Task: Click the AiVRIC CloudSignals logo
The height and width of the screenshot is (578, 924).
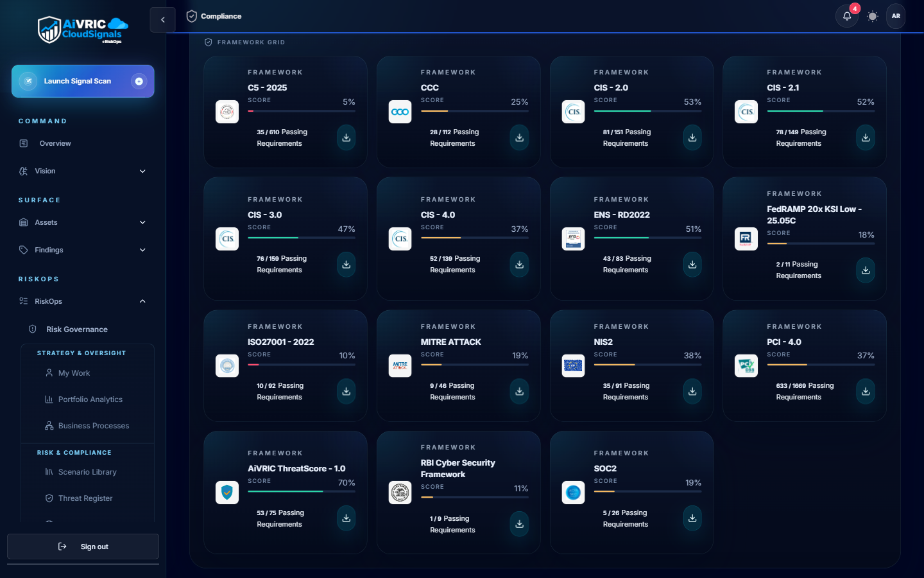Action: (x=83, y=30)
